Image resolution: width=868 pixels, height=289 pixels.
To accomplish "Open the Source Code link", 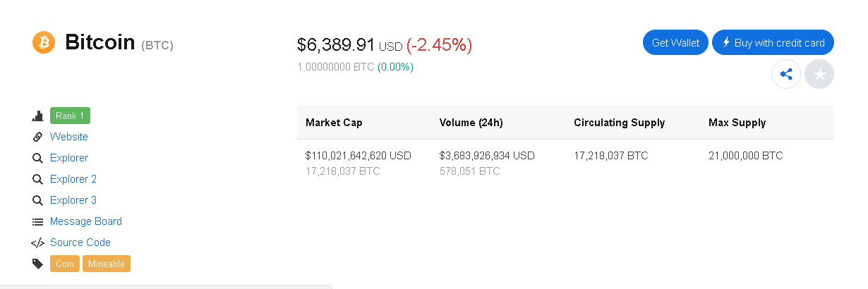I will 80,242.
